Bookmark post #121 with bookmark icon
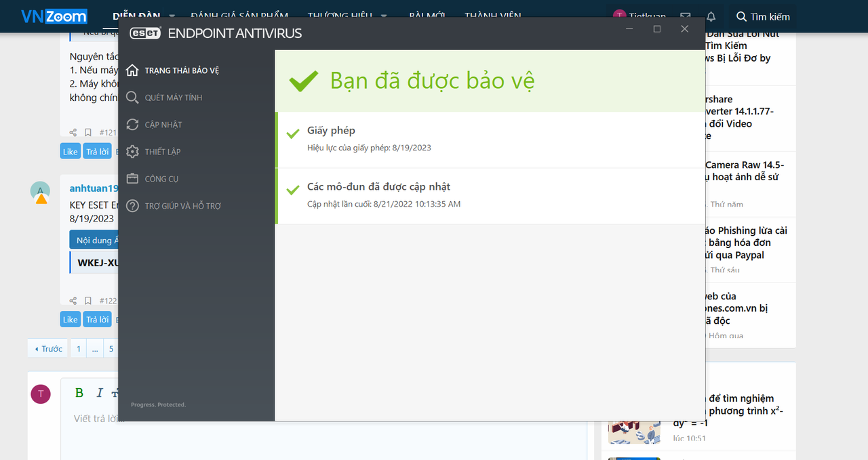The height and width of the screenshot is (460, 868). (88, 132)
